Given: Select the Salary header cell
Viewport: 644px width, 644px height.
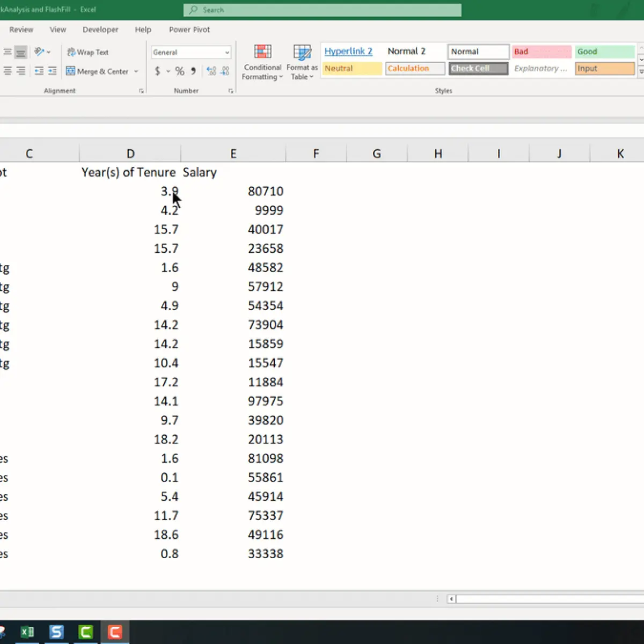Looking at the screenshot, I should pyautogui.click(x=233, y=172).
